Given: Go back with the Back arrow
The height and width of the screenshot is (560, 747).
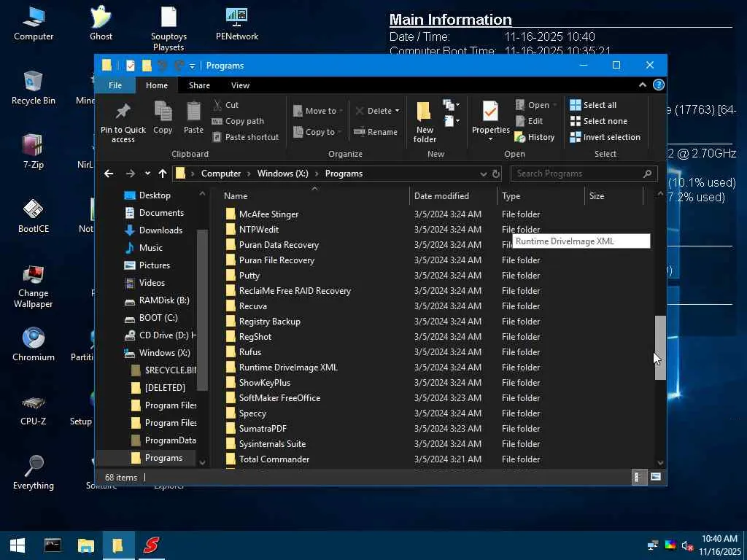Looking at the screenshot, I should point(109,174).
